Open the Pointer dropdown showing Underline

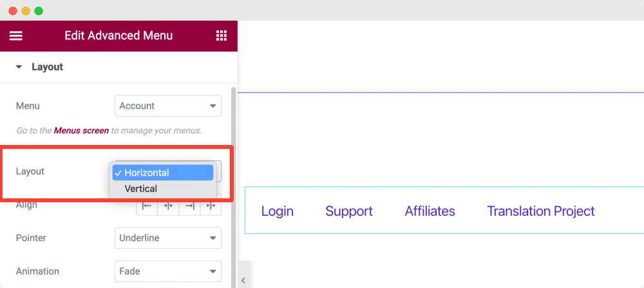(168, 238)
